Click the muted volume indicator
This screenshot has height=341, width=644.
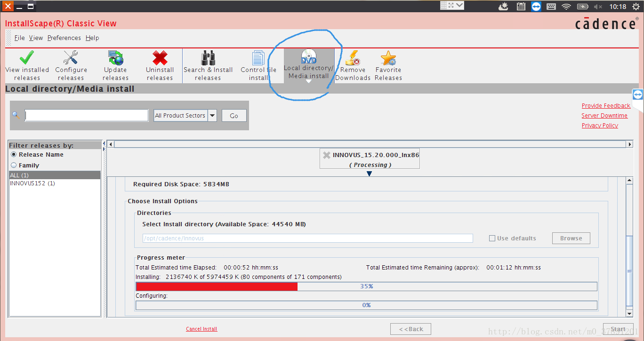click(x=598, y=7)
